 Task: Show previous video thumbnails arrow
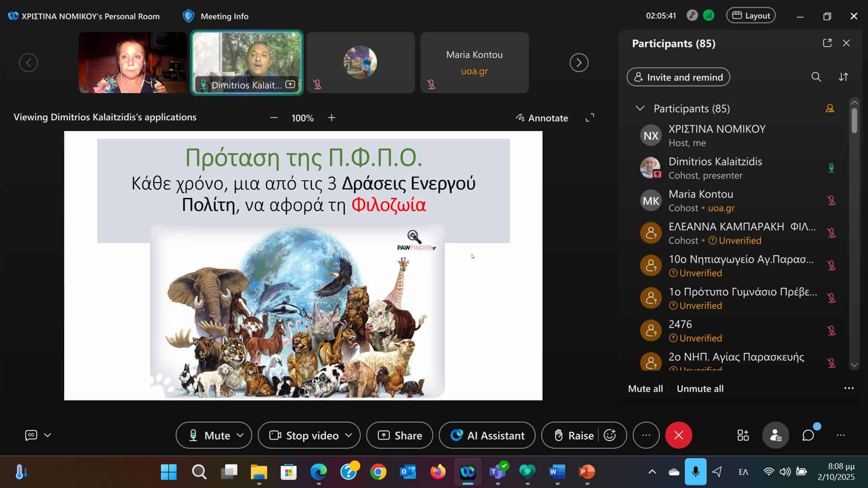click(28, 62)
